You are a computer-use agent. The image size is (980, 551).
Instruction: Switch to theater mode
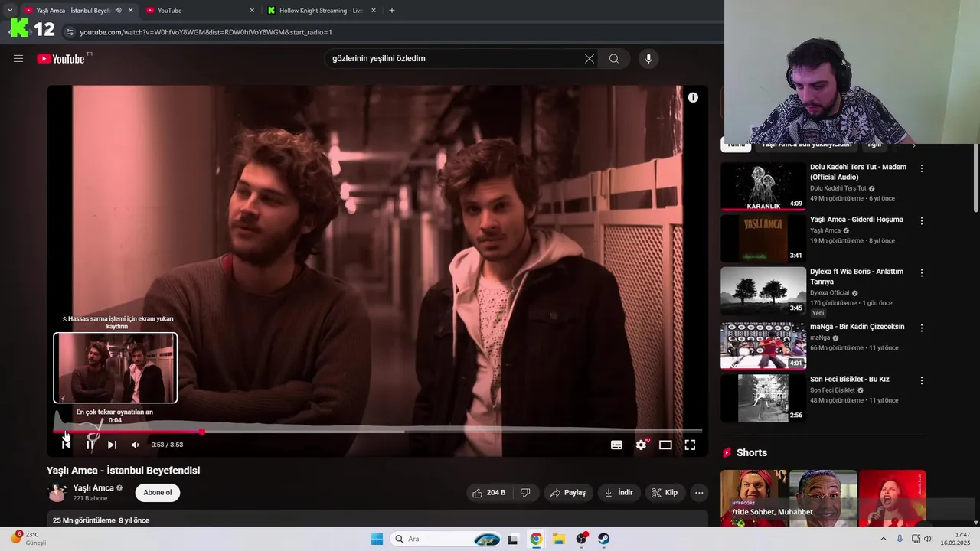[665, 445]
